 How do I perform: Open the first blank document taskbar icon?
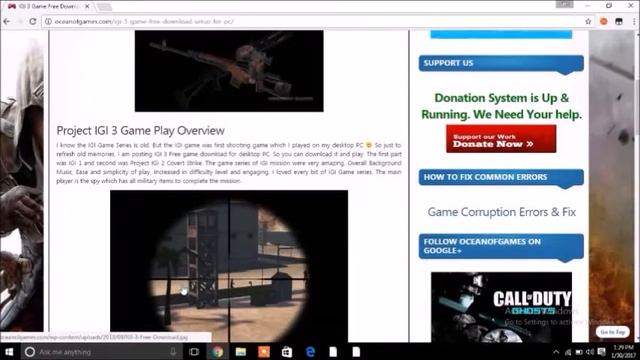(333, 351)
